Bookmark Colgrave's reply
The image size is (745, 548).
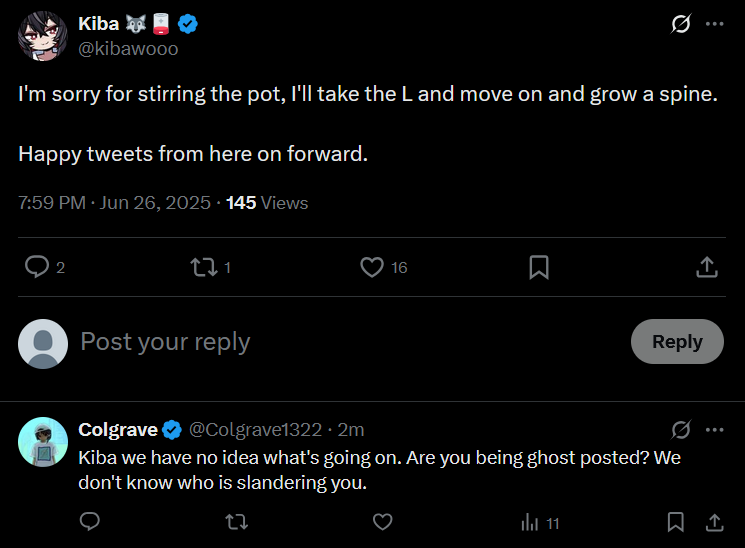pyautogui.click(x=675, y=522)
